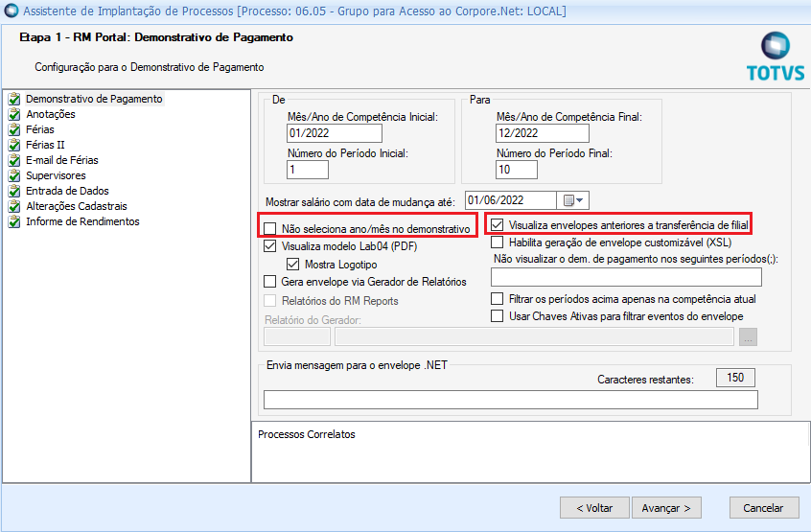Check Habilita geração de envelope customizável (XSL)
This screenshot has width=811, height=532.
point(497,242)
